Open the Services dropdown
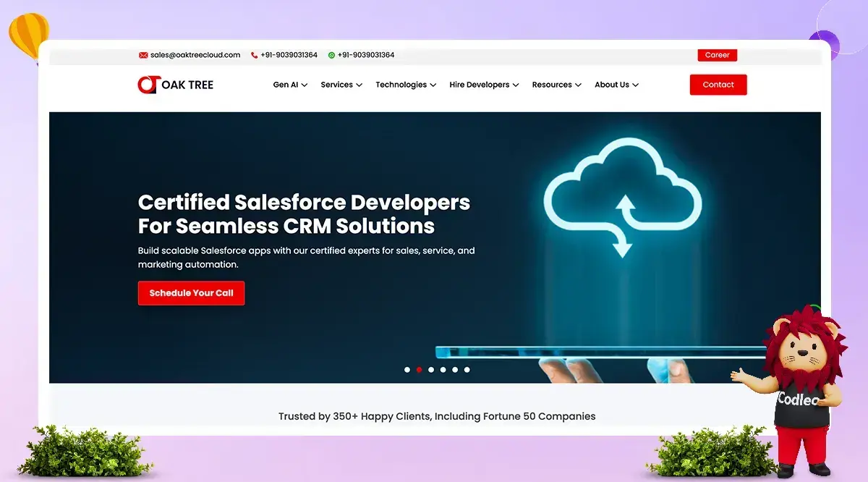 coord(341,85)
